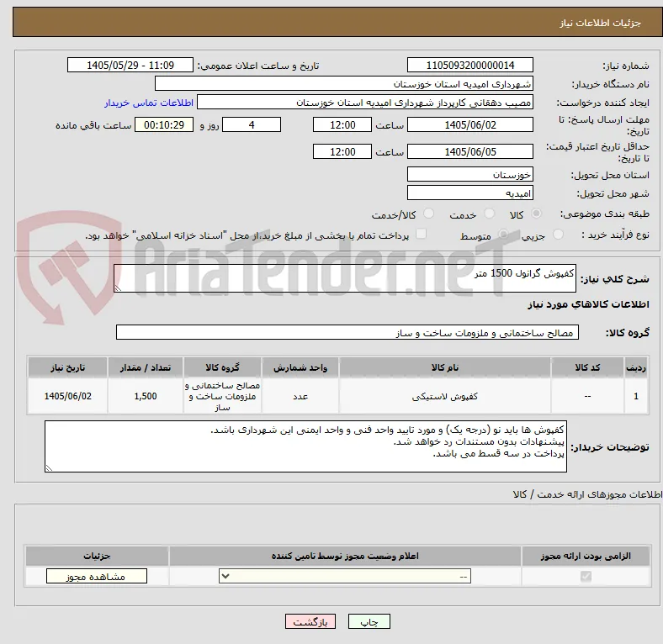Viewport: 663px width, 644px height.
Task: Open the اعلام وضعیت مجوز dropdown
Action: [x=345, y=576]
